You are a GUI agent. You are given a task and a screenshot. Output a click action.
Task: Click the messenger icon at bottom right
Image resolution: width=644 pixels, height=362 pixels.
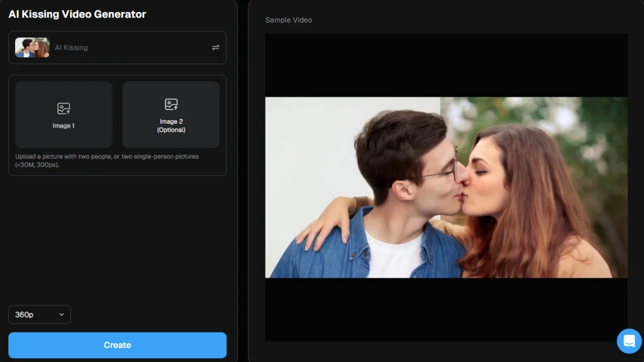pyautogui.click(x=629, y=341)
